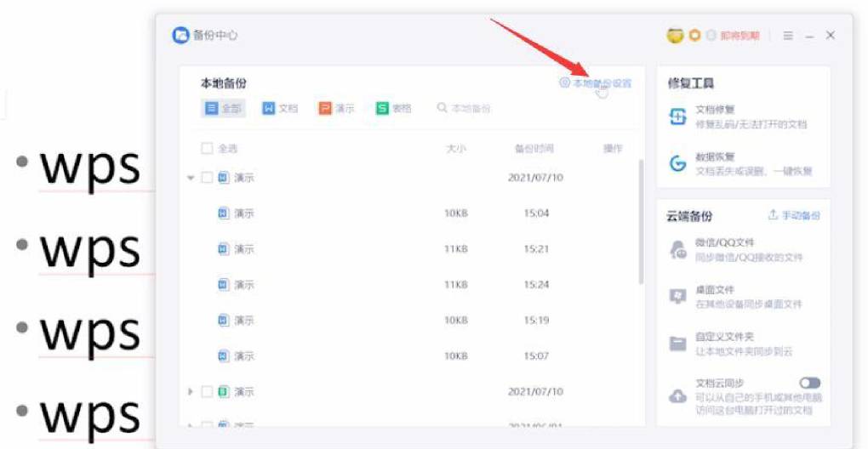The image size is (868, 449).
Task: Click the 备份中心 logo icon
Action: [180, 36]
